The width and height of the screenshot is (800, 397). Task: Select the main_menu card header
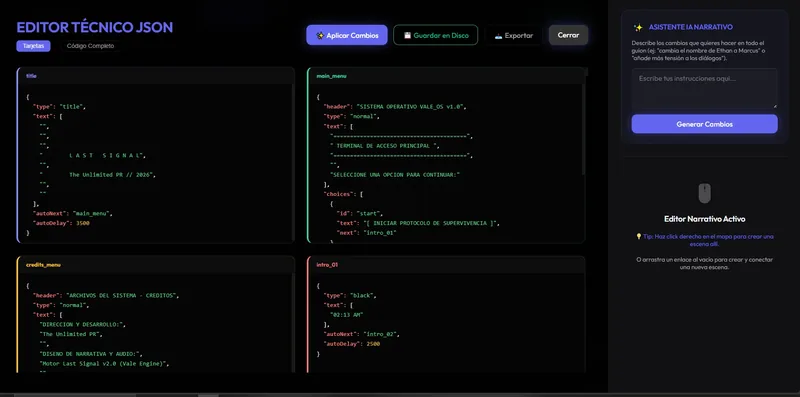(446, 76)
